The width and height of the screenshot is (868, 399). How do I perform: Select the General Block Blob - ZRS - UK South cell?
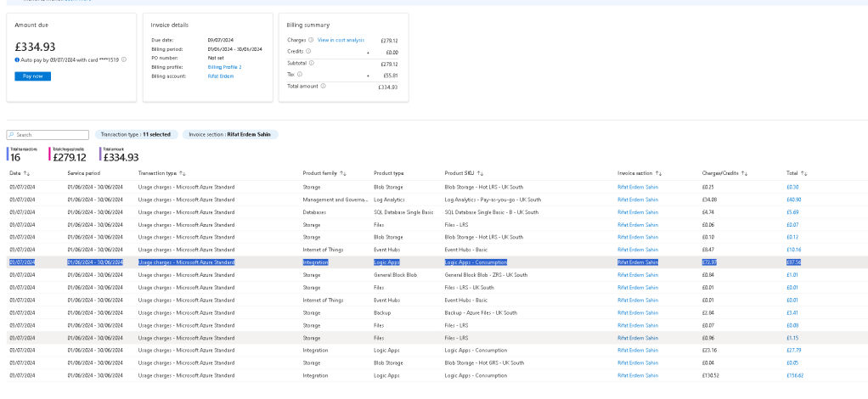point(484,275)
